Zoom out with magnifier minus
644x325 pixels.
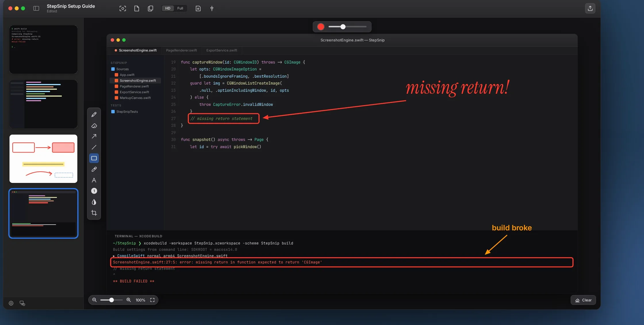[x=94, y=300]
